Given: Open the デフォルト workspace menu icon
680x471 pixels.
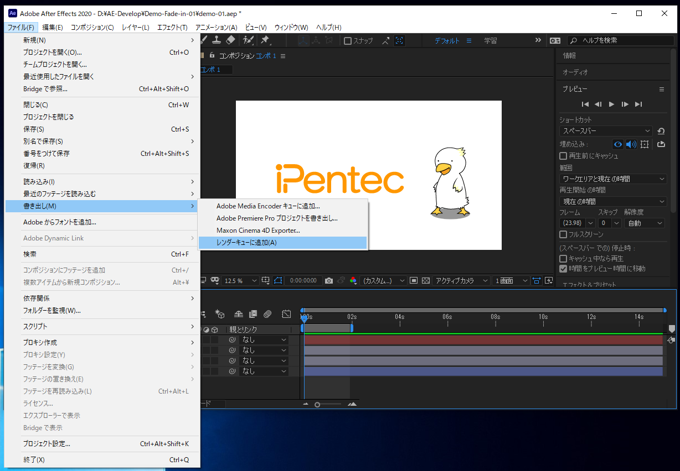Looking at the screenshot, I should (469, 40).
